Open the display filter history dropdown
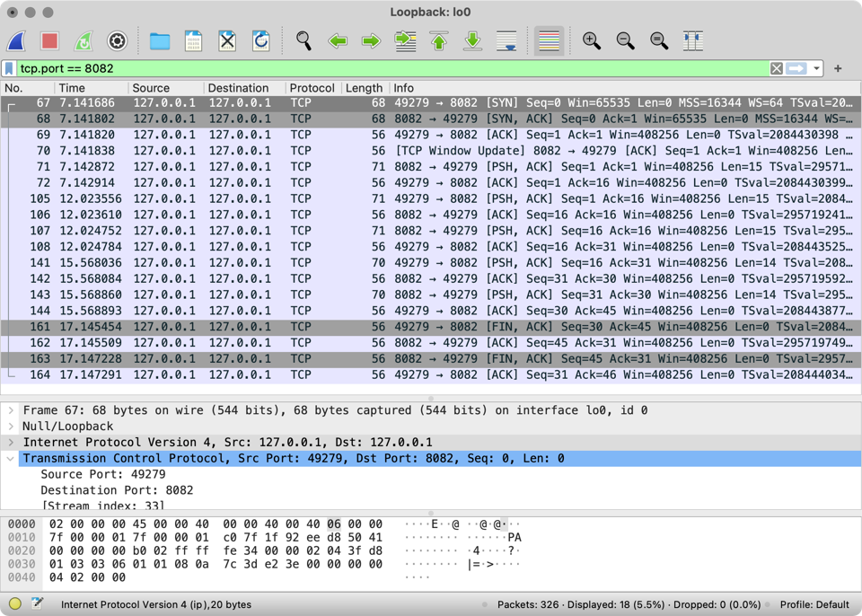Screen dimensions: 862x616 (816, 68)
